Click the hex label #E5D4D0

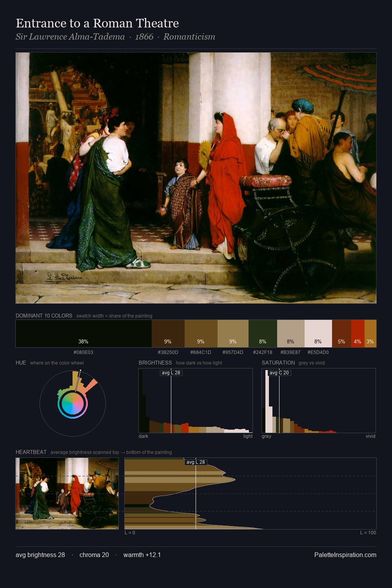click(318, 352)
